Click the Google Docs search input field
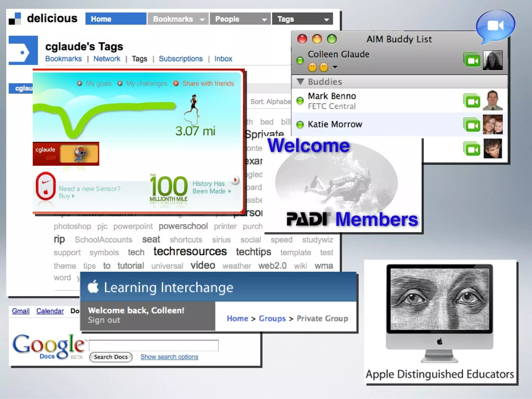The image size is (532, 399). [154, 345]
